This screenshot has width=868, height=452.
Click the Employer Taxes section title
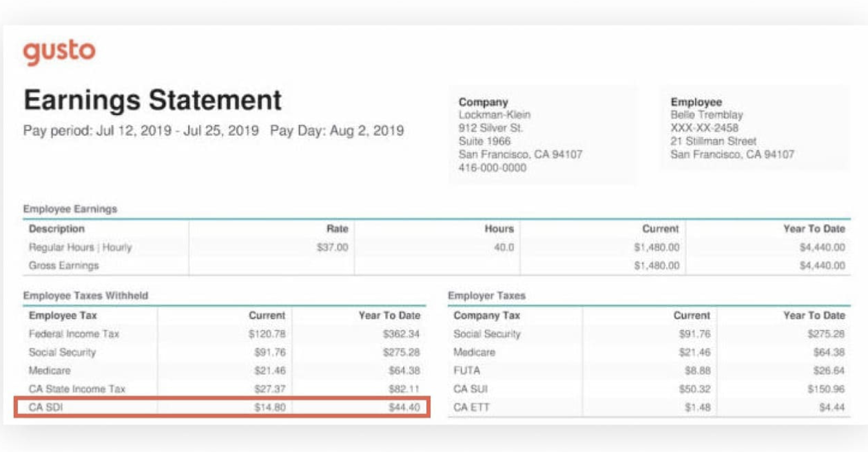click(486, 296)
